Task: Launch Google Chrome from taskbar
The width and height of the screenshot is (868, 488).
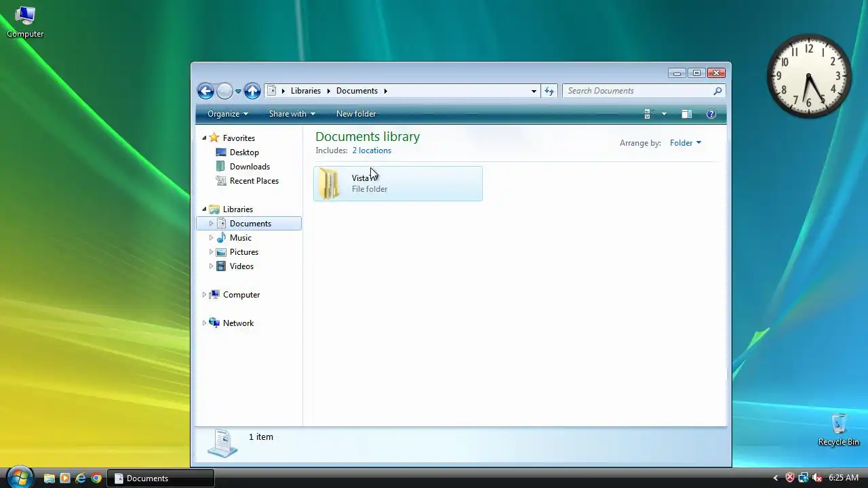Action: [96, 479]
